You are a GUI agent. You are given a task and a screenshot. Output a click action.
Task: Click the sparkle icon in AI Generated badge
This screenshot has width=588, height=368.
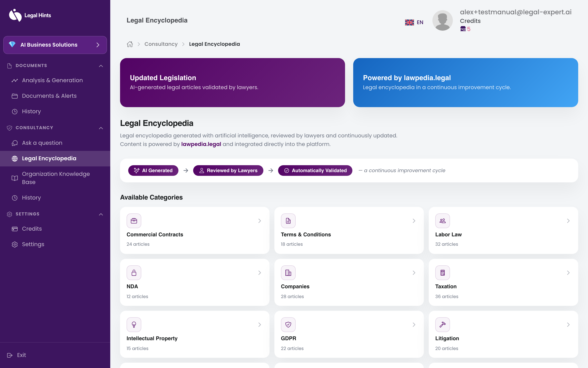click(x=137, y=170)
